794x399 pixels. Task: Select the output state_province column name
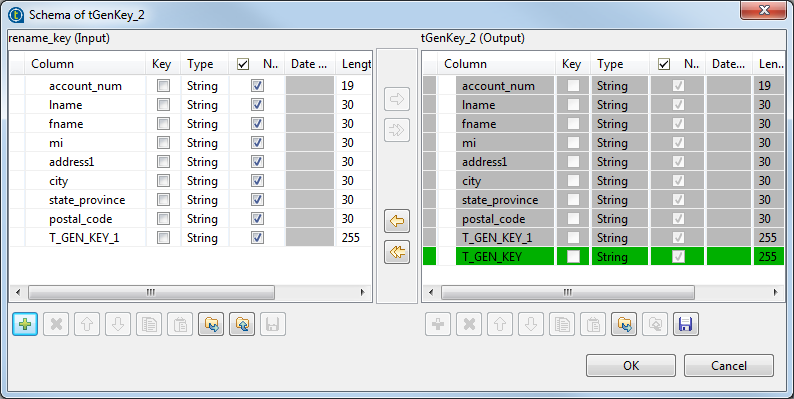pos(500,200)
